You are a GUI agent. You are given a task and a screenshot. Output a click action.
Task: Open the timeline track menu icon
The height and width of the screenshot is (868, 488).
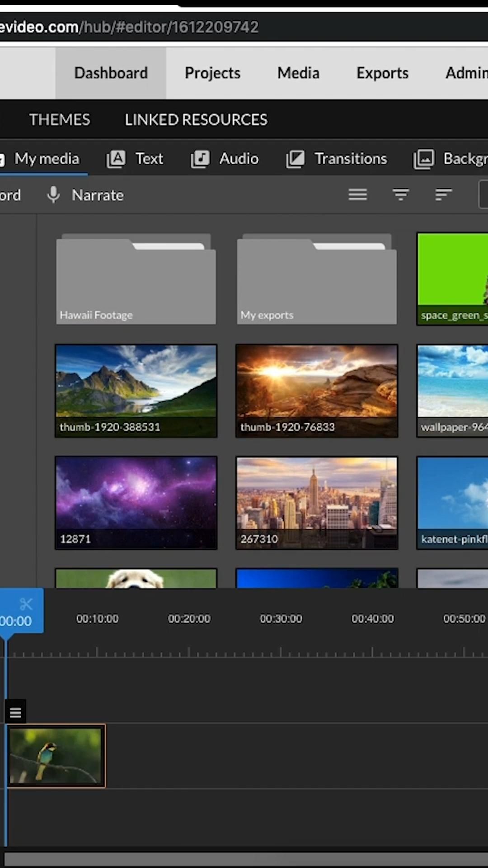tap(15, 712)
